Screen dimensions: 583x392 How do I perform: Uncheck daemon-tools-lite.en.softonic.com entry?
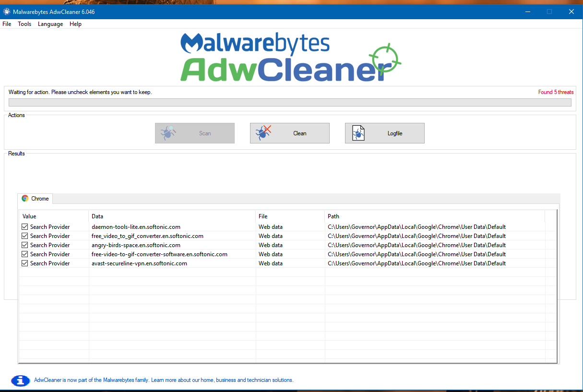pos(25,227)
